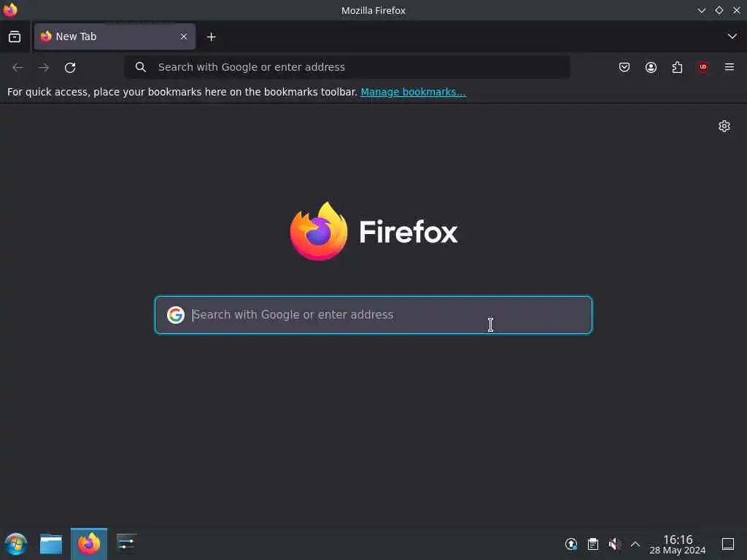Go forward one page arrow
The width and height of the screenshot is (747, 560).
44,68
